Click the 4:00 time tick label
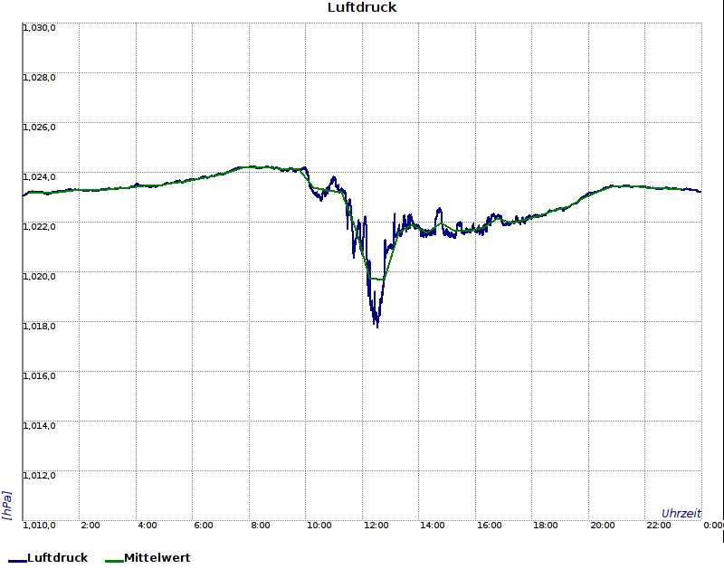The height and width of the screenshot is (588, 724). coord(148,526)
